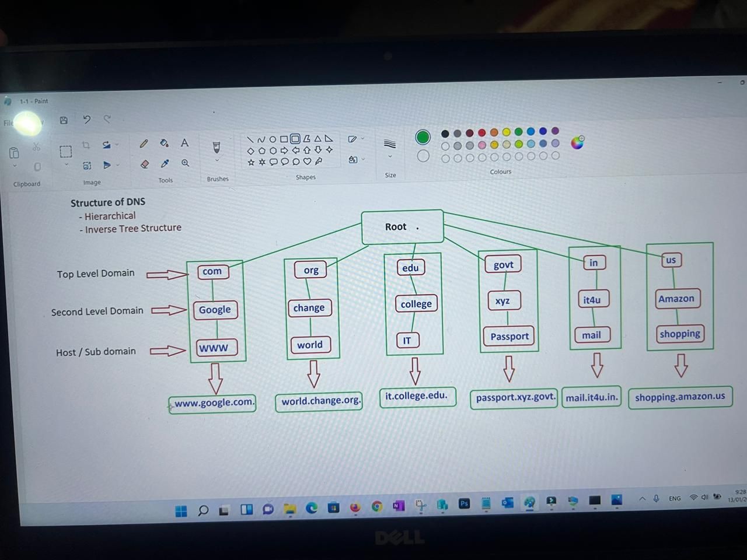Show hidden tray icons chevron

click(x=643, y=499)
